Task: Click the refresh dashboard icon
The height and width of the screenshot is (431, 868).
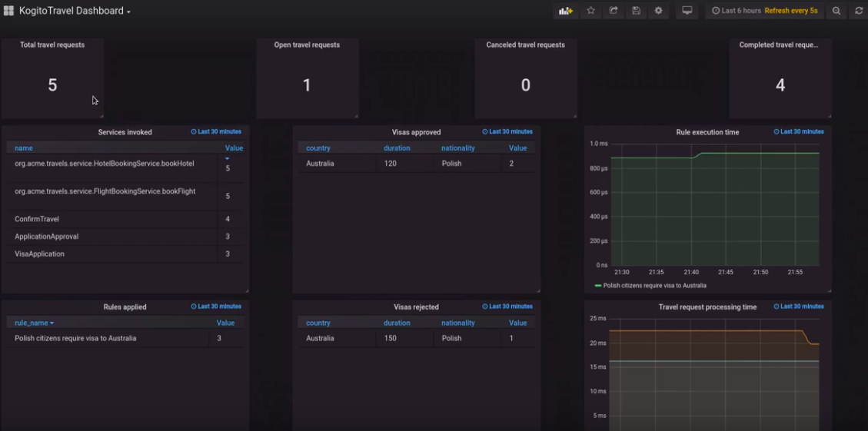Action: point(859,11)
